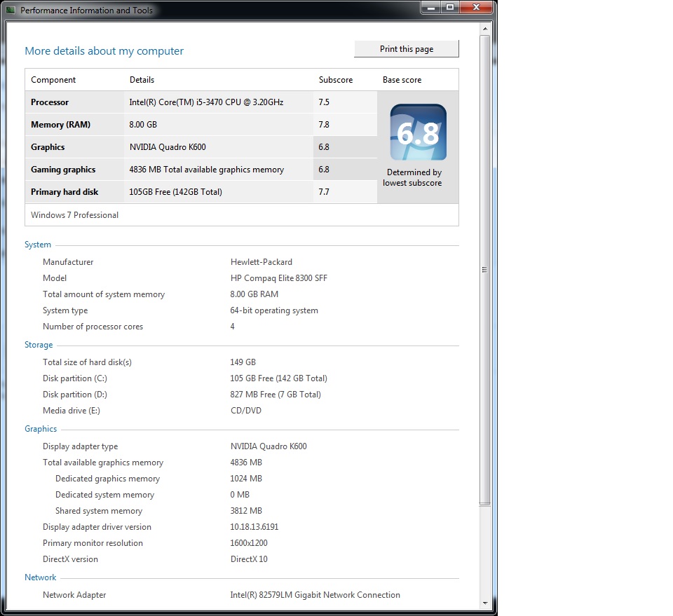Click the Network section heading
673x616 pixels.
click(x=41, y=577)
